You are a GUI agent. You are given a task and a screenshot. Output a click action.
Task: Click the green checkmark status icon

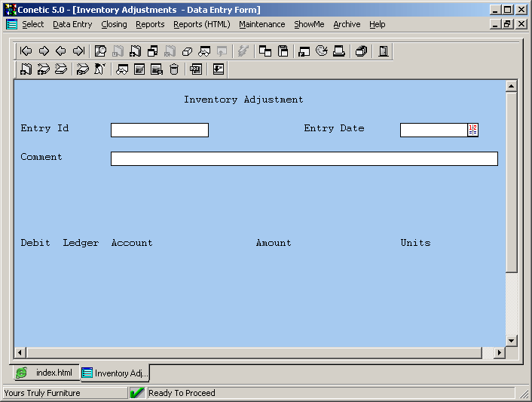click(137, 393)
